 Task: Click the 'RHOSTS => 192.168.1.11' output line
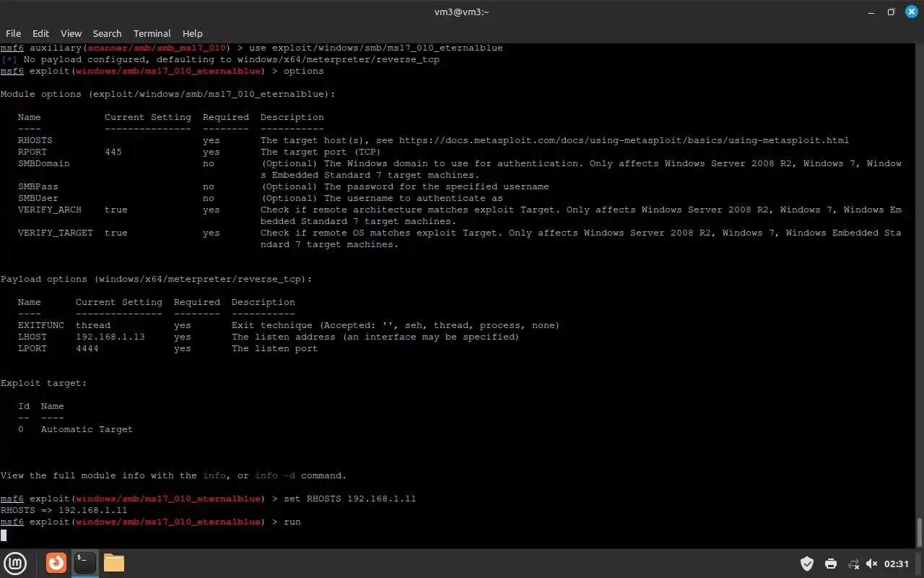[x=64, y=510]
